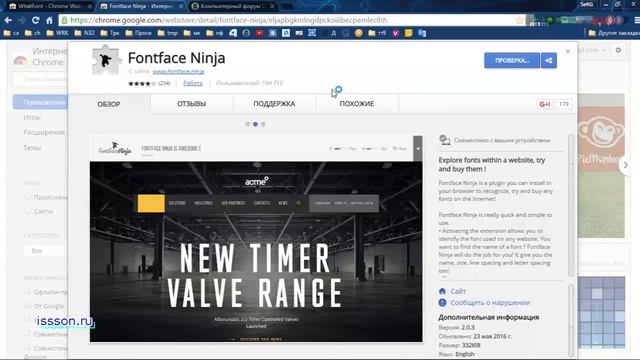
Task: Click the Сайт home icon
Action: click(442, 291)
